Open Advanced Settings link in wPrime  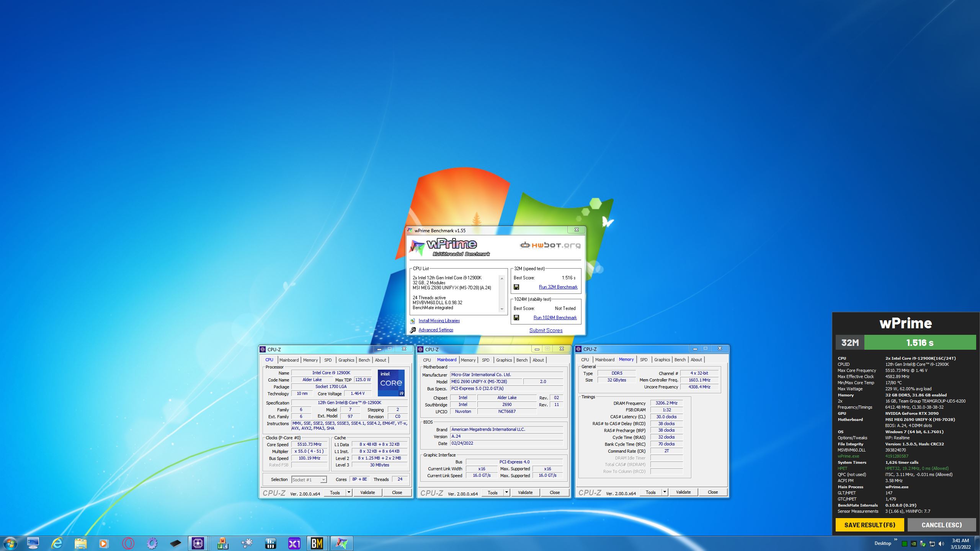pos(436,330)
